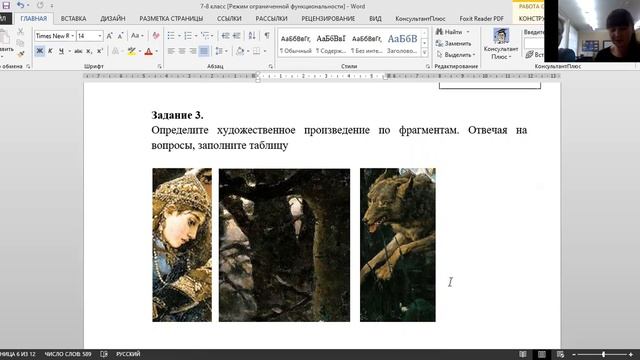Open the Change Case Aa dropdown
This screenshot has width=640, height=360.
137,36
